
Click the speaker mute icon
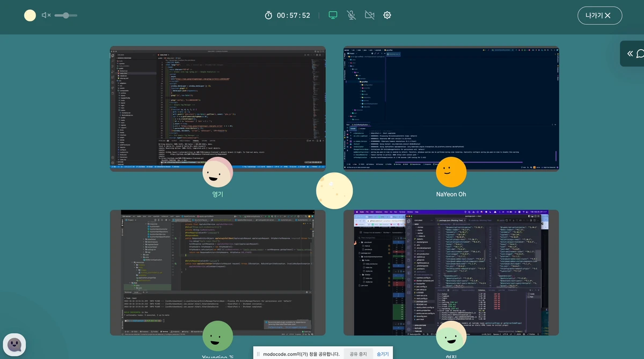click(x=46, y=16)
